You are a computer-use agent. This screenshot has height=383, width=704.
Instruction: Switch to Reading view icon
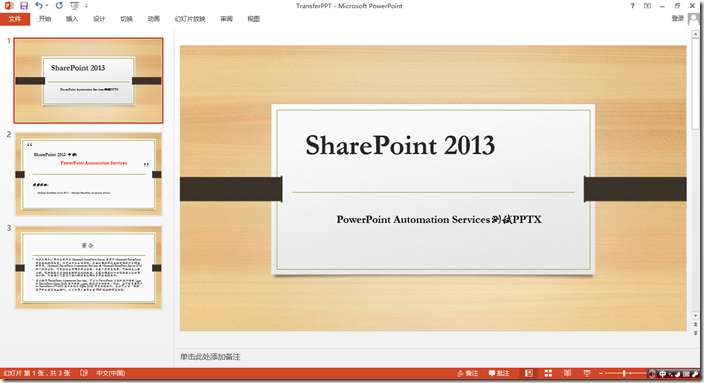(568, 373)
